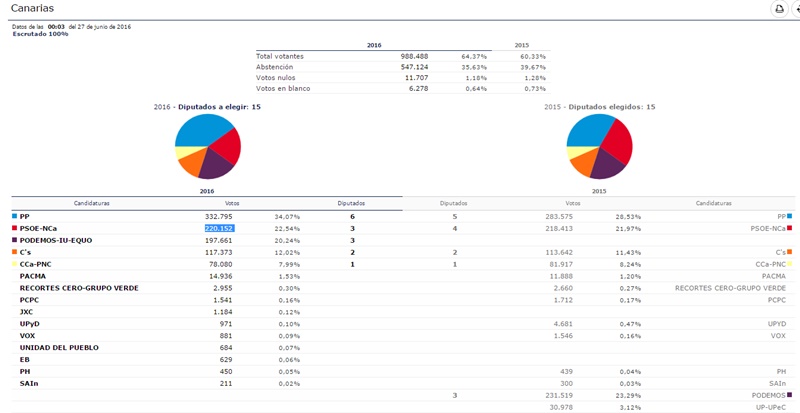Click the blue PP color square in 2016 list
The height and width of the screenshot is (413, 800).
15,216
